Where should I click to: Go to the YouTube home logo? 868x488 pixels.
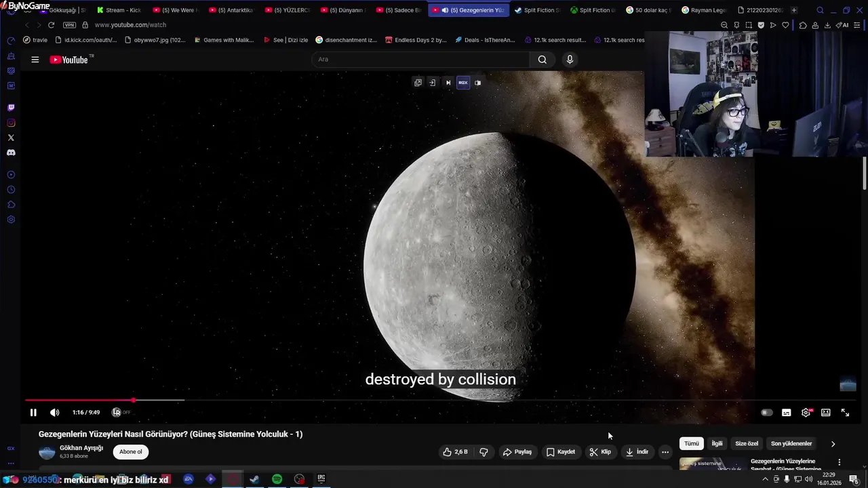[x=68, y=60]
